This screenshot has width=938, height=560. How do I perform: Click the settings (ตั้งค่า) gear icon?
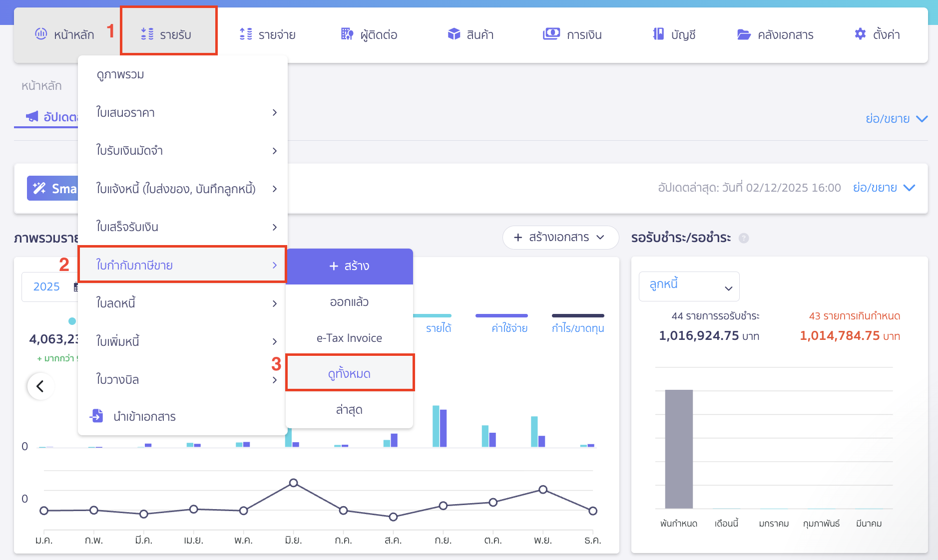(x=860, y=34)
